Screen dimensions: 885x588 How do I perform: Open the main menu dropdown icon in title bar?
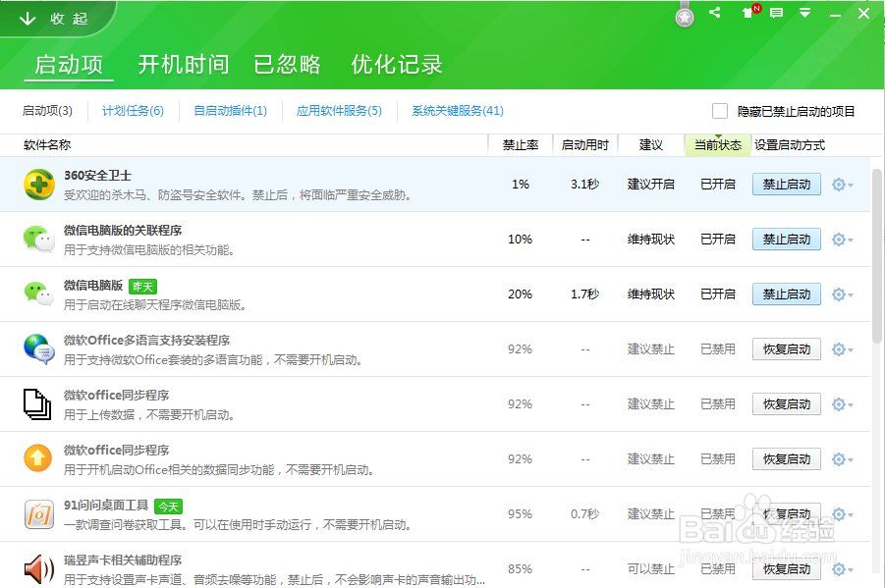805,13
